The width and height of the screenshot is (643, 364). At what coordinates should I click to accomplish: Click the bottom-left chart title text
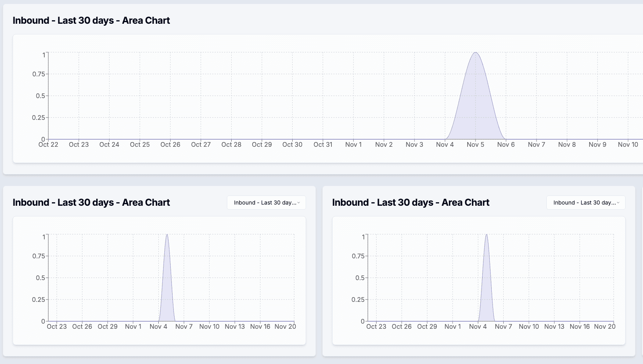point(91,202)
